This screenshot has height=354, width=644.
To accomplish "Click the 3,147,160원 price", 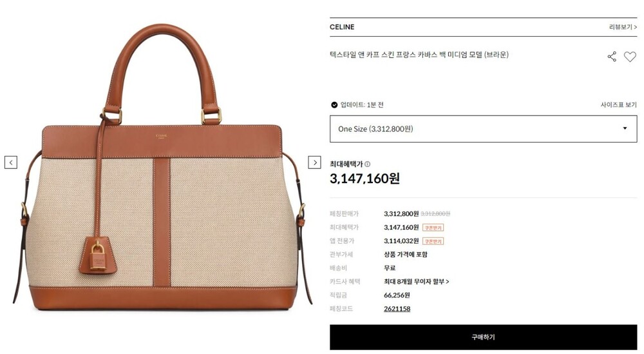I will [365, 179].
